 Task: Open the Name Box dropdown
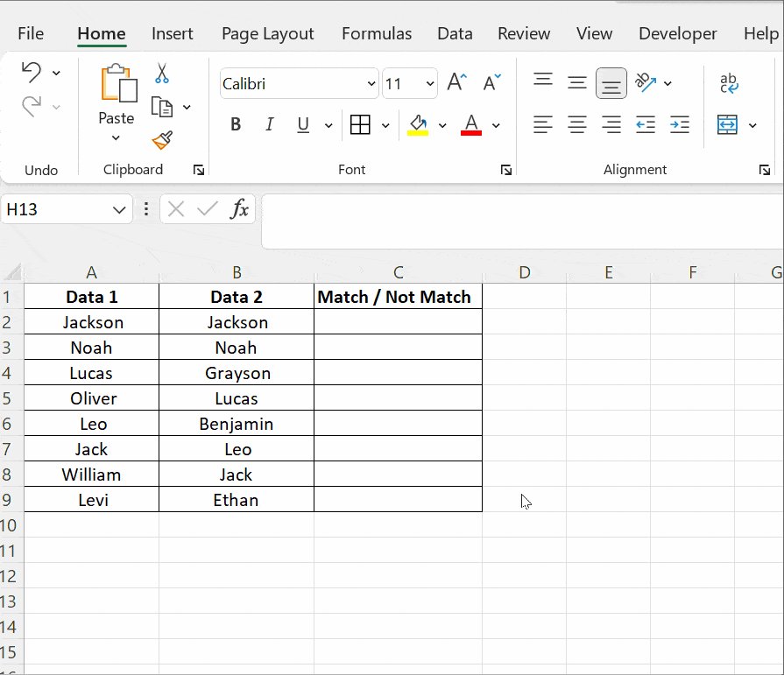pyautogui.click(x=121, y=209)
